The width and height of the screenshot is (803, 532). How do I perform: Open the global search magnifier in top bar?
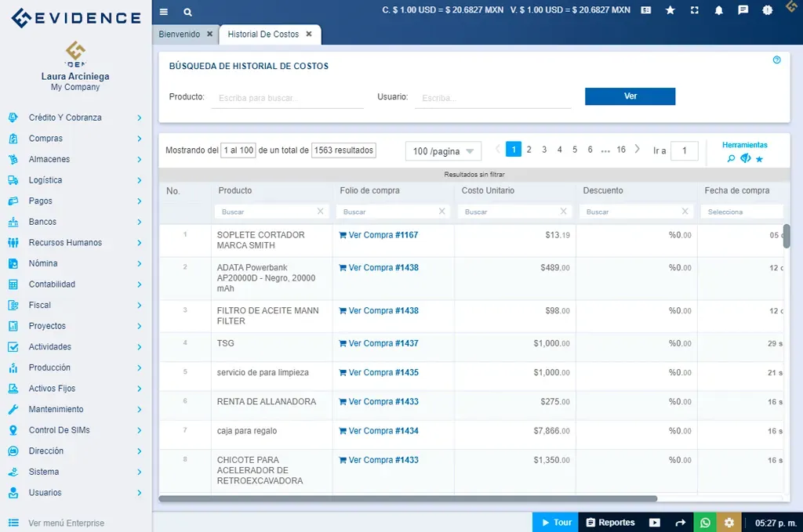coord(187,13)
